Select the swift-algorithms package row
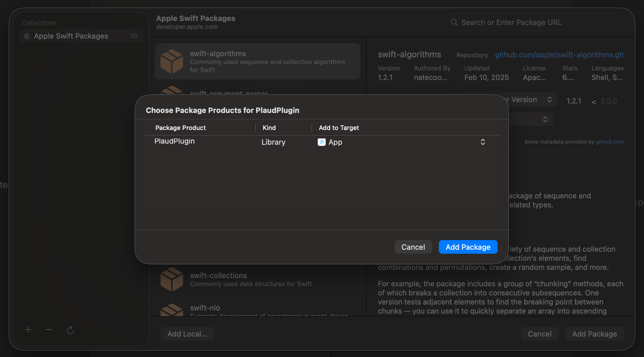Image resolution: width=644 pixels, height=357 pixels. pyautogui.click(x=258, y=61)
